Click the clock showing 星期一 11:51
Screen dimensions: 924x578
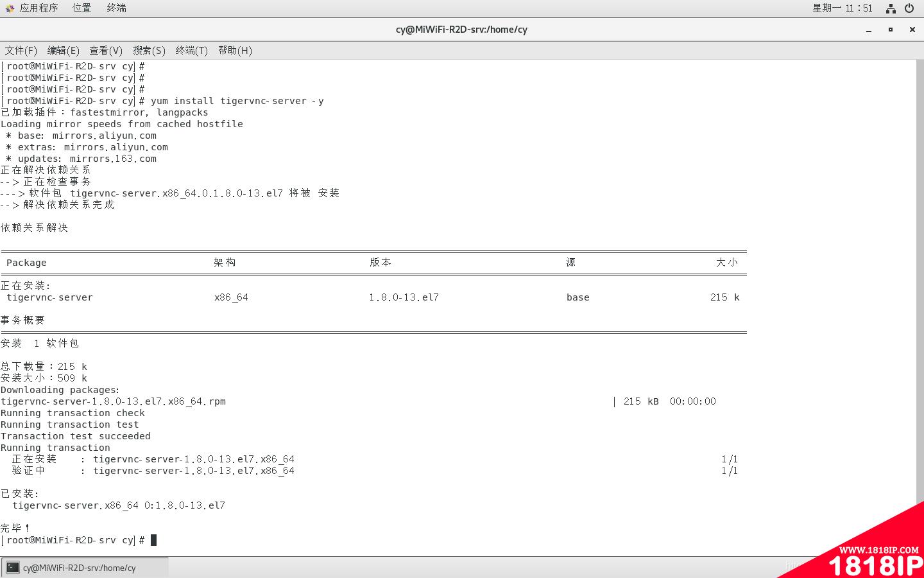click(x=843, y=8)
